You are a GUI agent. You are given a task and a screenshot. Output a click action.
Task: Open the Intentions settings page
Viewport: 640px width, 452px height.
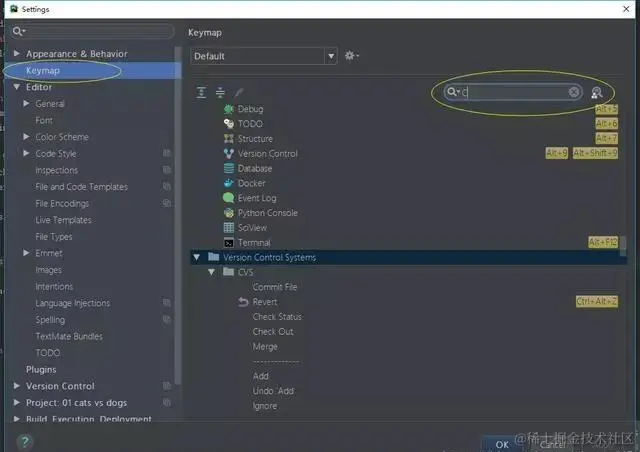point(54,287)
